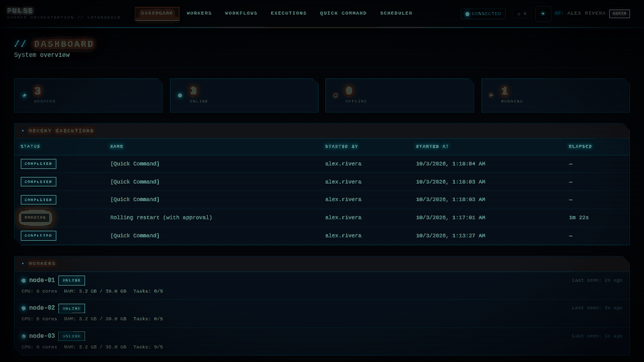Click alex.rivera in the Rolling restart row

tap(343, 217)
